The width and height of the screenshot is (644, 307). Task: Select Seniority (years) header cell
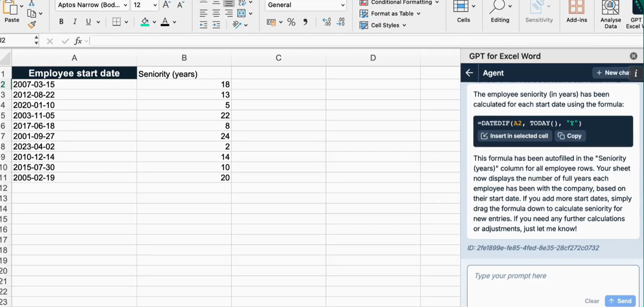184,74
